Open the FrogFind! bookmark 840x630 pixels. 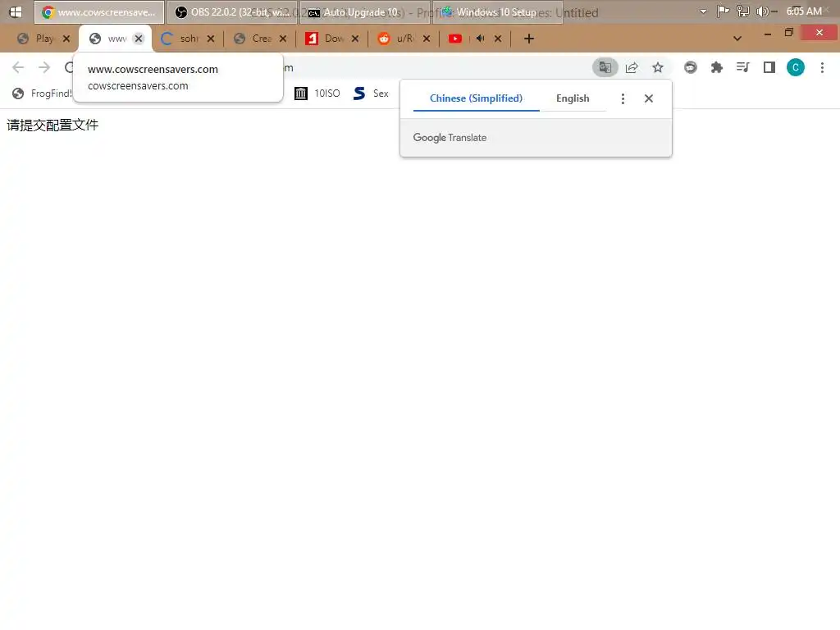[x=42, y=94]
